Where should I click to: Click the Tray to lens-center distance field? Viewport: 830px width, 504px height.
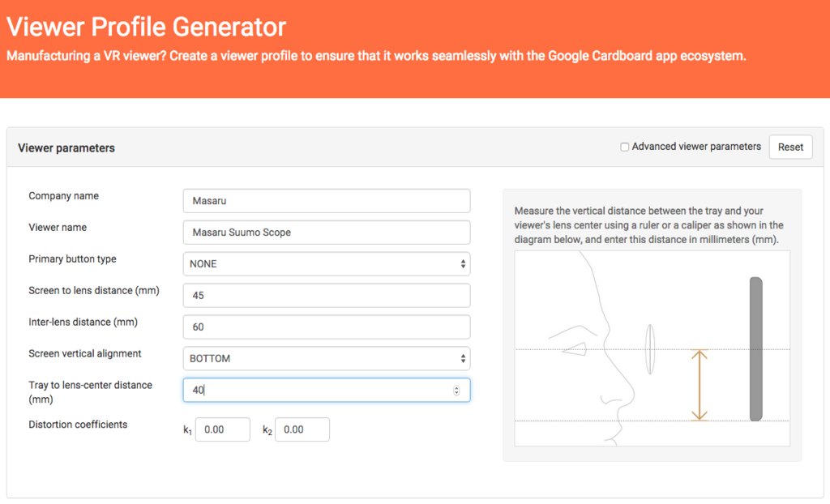[x=327, y=390]
